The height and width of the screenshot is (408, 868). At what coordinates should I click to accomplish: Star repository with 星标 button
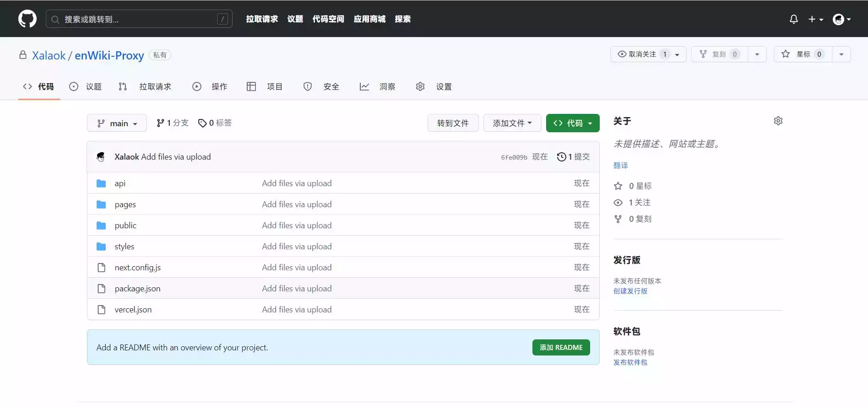pos(803,54)
